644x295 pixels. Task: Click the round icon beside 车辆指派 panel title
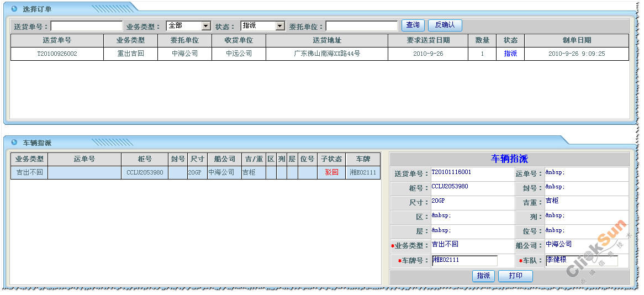pos(14,143)
